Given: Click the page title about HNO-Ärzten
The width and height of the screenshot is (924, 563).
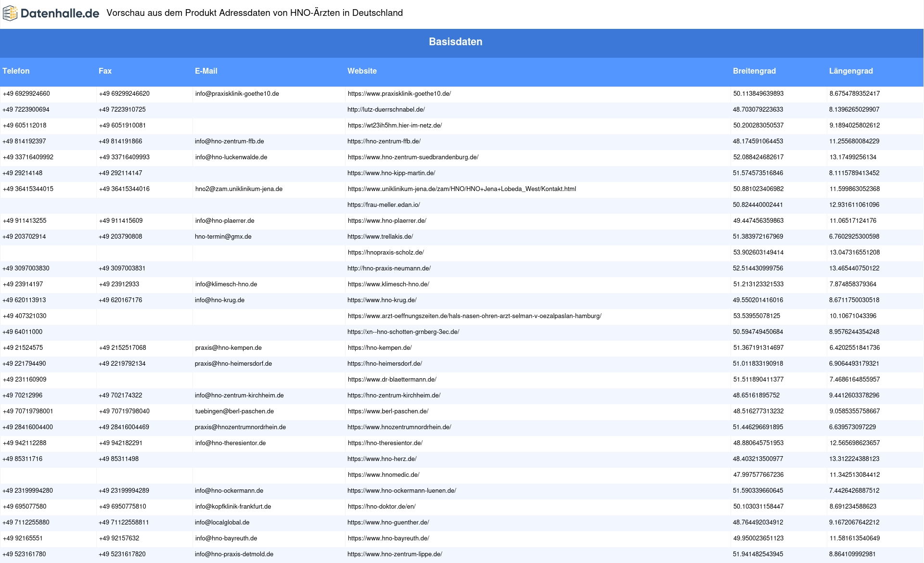Looking at the screenshot, I should point(255,13).
